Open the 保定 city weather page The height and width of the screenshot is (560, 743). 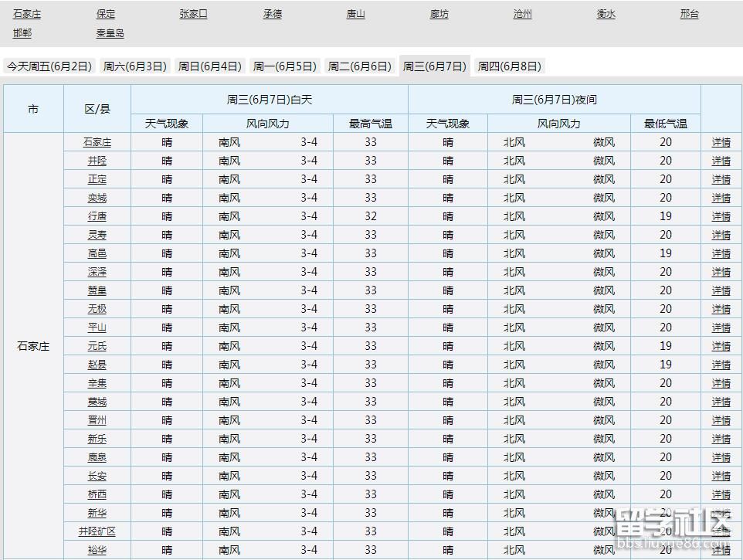pos(106,13)
